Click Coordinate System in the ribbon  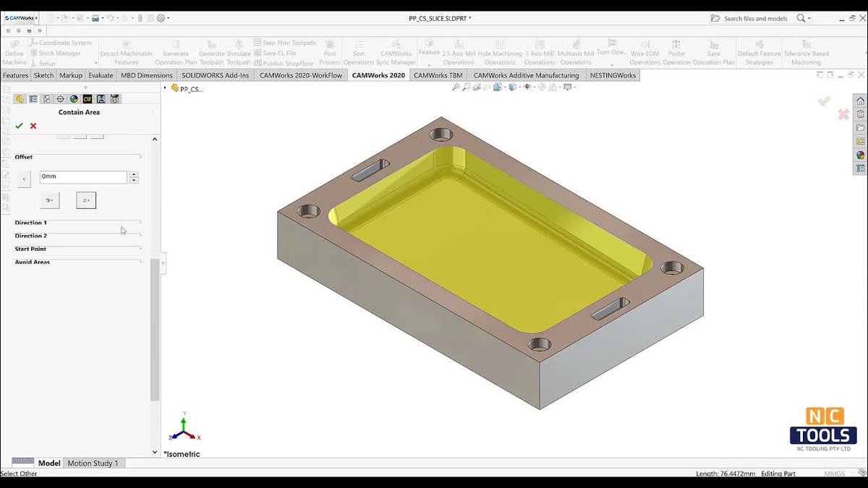[x=61, y=43]
